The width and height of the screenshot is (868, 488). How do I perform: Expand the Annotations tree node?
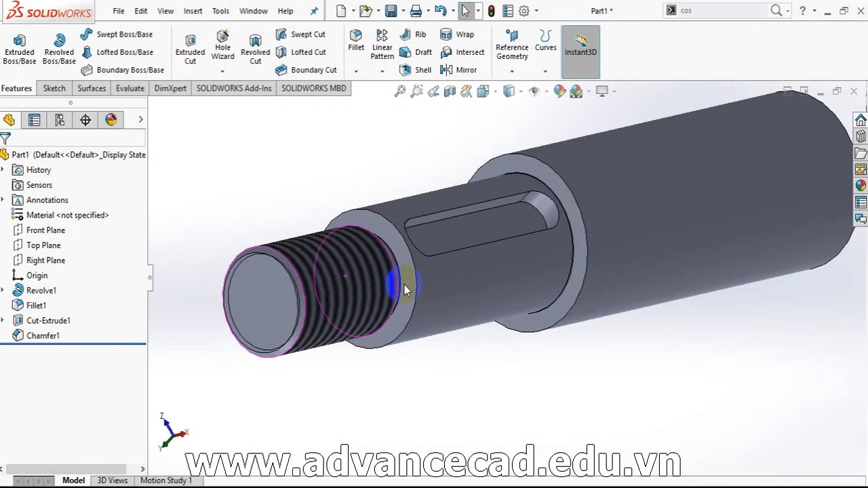click(x=3, y=200)
